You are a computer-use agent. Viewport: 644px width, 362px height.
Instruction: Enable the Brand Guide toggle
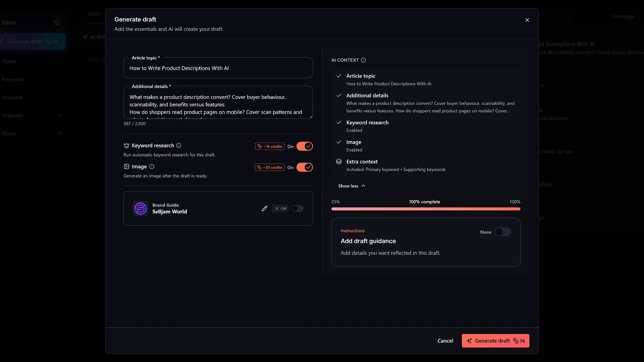point(298,208)
